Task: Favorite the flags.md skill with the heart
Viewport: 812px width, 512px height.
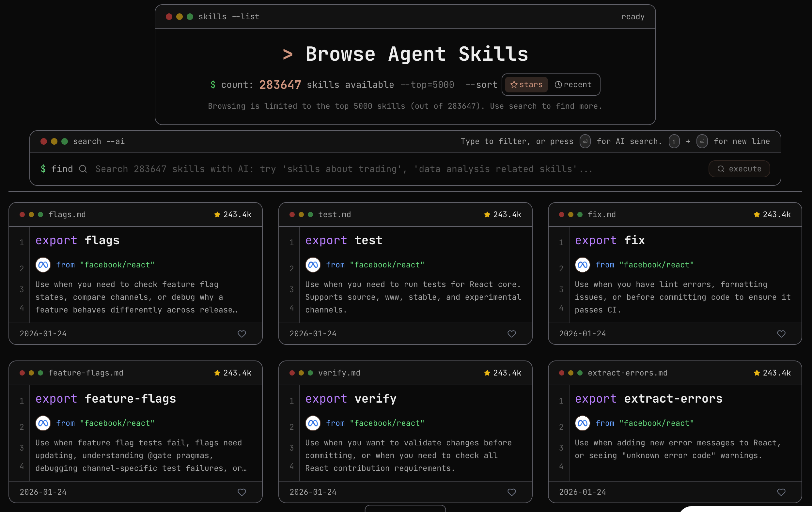Action: click(242, 334)
